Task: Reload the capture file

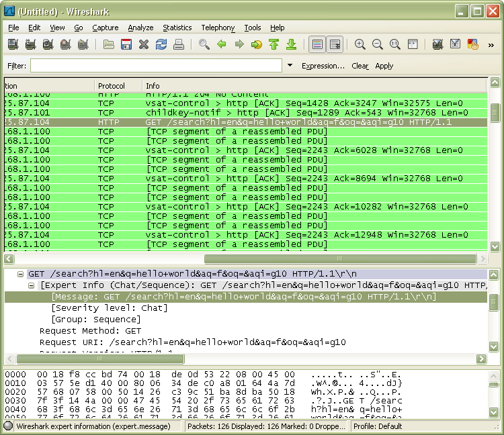Action: tap(161, 44)
